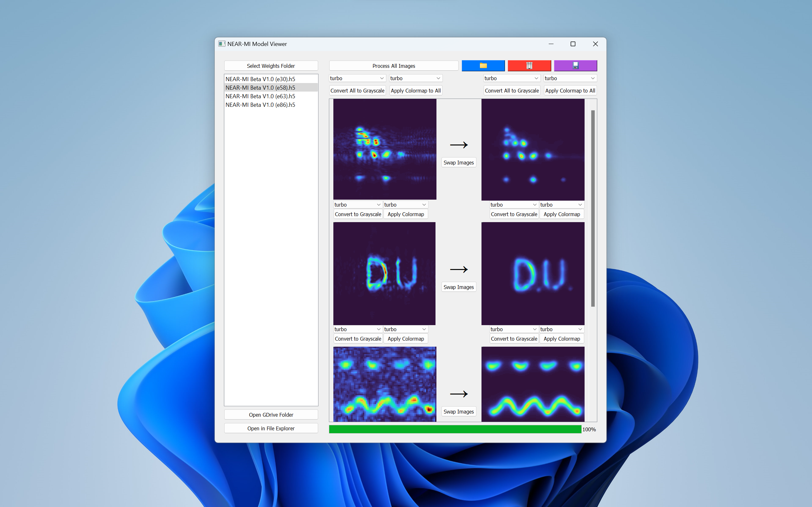Apply Colormap to the D.U output image
The width and height of the screenshot is (812, 507).
pyautogui.click(x=561, y=338)
